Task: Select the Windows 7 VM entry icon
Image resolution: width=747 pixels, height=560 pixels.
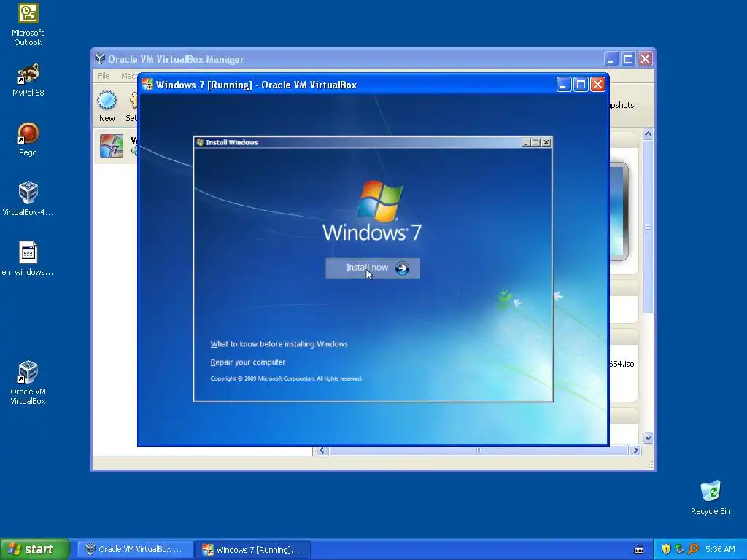Action: [x=112, y=146]
